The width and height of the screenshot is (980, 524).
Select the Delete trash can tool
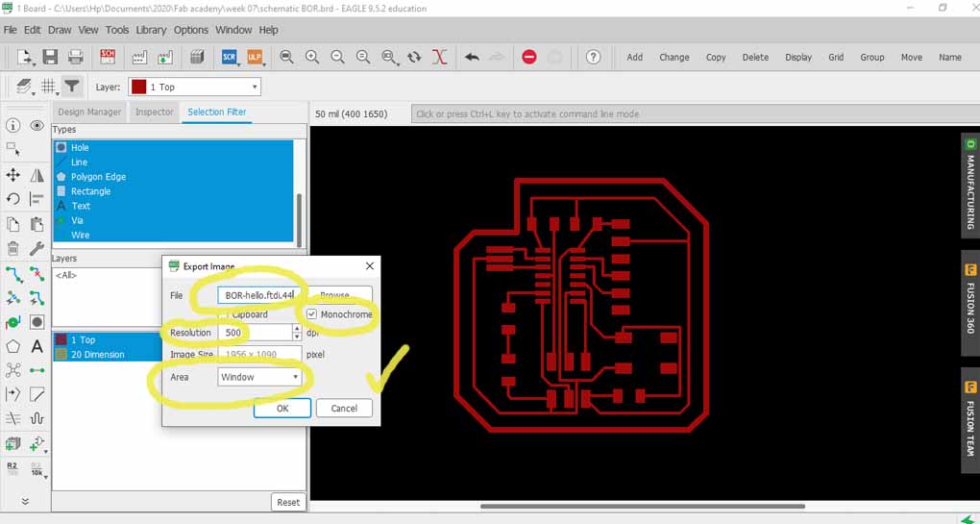pos(12,248)
